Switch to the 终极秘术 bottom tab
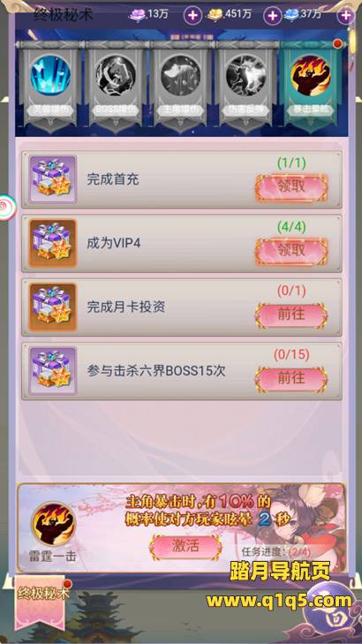 pyautogui.click(x=41, y=602)
